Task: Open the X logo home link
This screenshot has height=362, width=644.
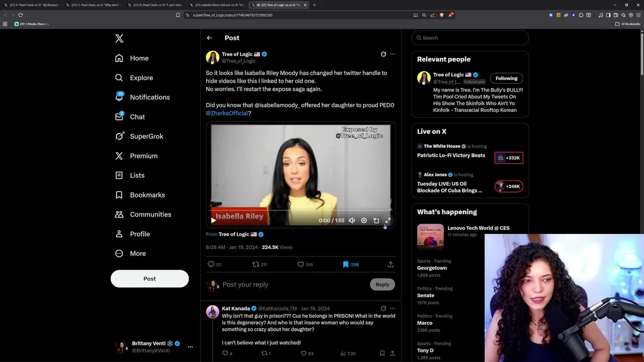Action: (x=119, y=38)
